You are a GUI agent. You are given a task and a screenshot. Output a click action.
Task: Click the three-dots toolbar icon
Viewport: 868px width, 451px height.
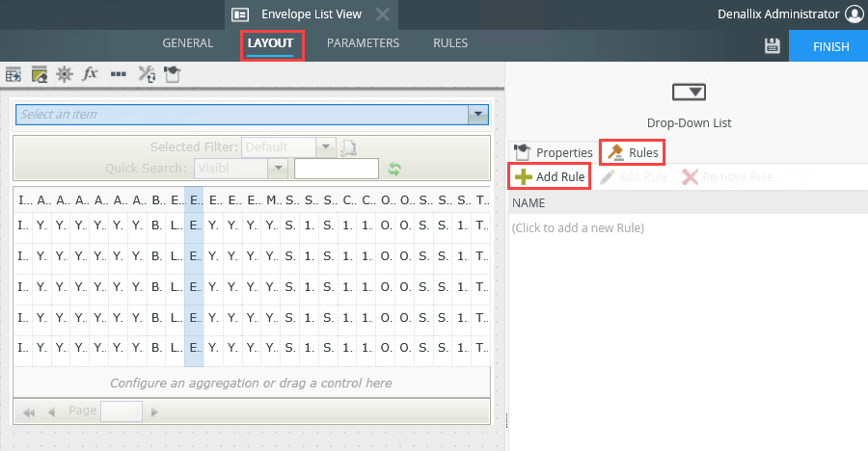[x=118, y=73]
